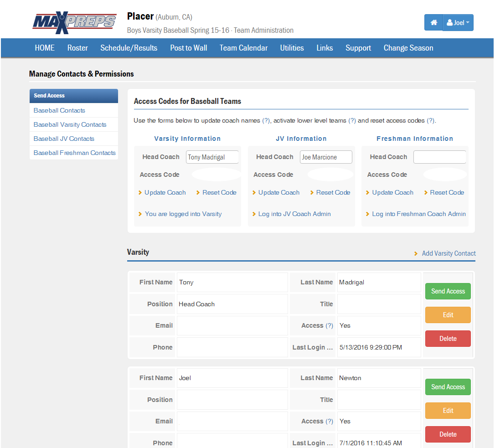
Task: Click help icon next to Tony's Access
Action: pos(329,326)
